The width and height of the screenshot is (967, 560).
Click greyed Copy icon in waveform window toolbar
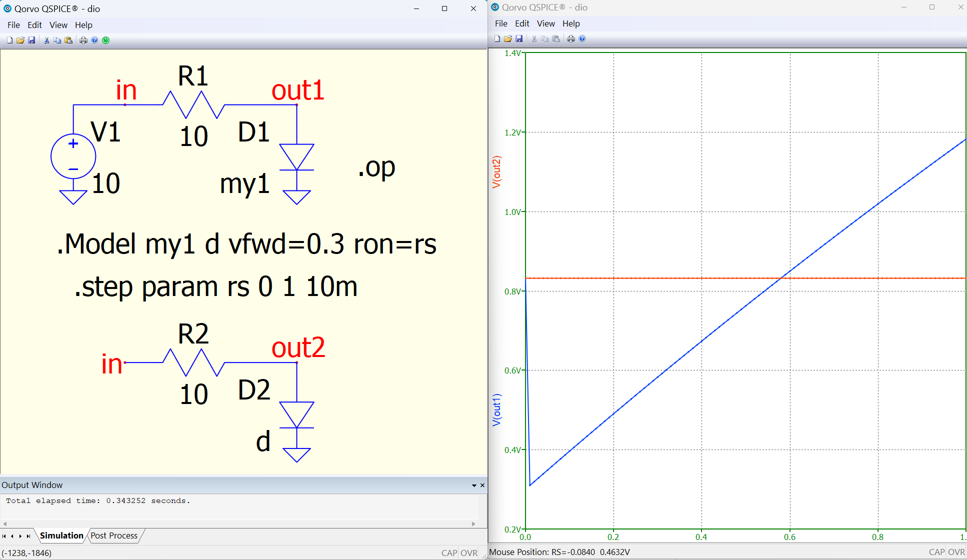point(545,38)
